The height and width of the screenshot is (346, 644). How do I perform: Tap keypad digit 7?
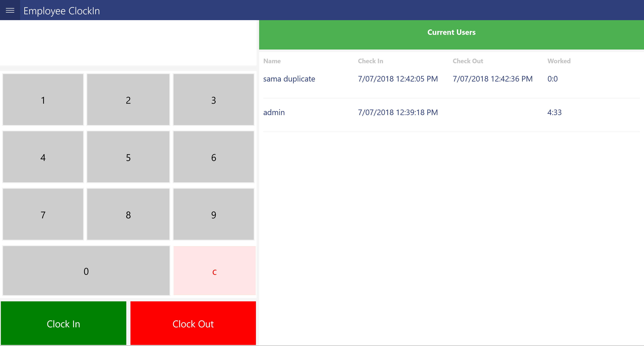click(x=43, y=214)
